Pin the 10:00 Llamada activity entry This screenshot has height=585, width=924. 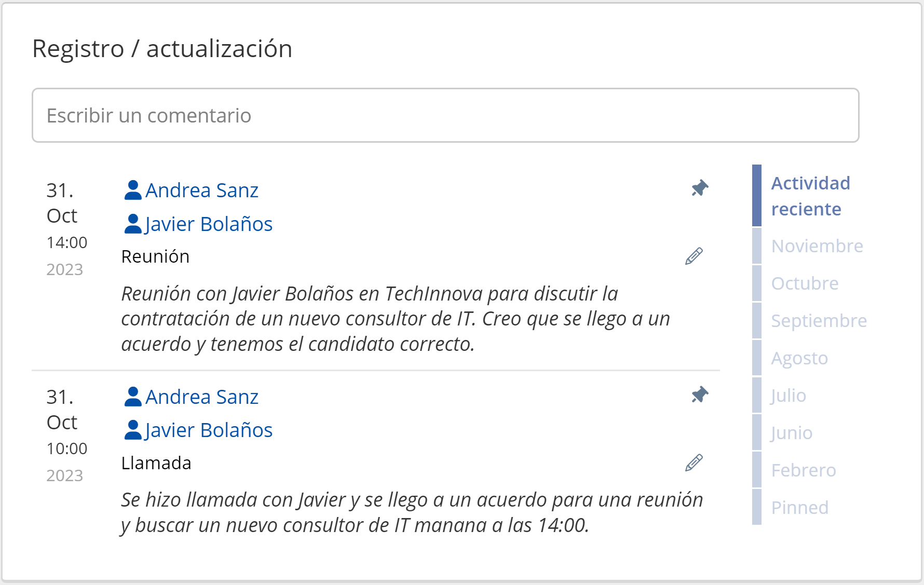(700, 394)
